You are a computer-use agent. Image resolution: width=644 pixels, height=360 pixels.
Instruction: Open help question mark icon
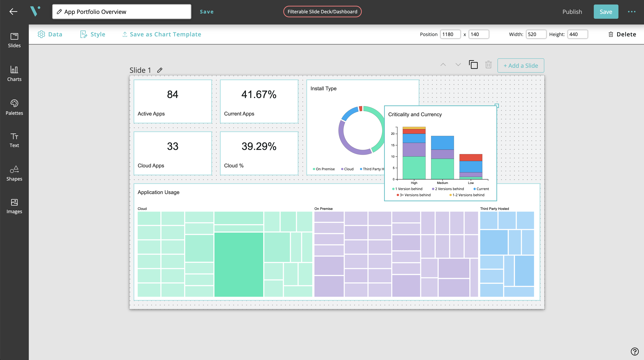pos(634,351)
